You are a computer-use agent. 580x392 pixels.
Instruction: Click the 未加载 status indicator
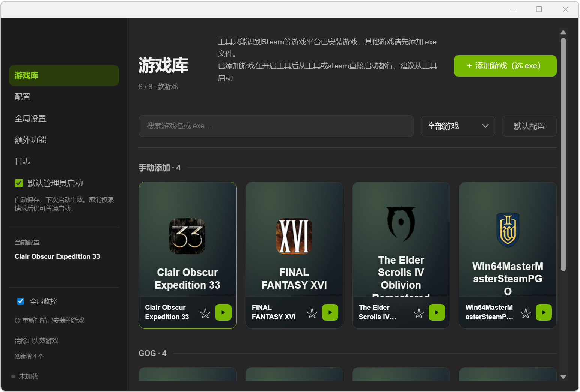click(25, 376)
